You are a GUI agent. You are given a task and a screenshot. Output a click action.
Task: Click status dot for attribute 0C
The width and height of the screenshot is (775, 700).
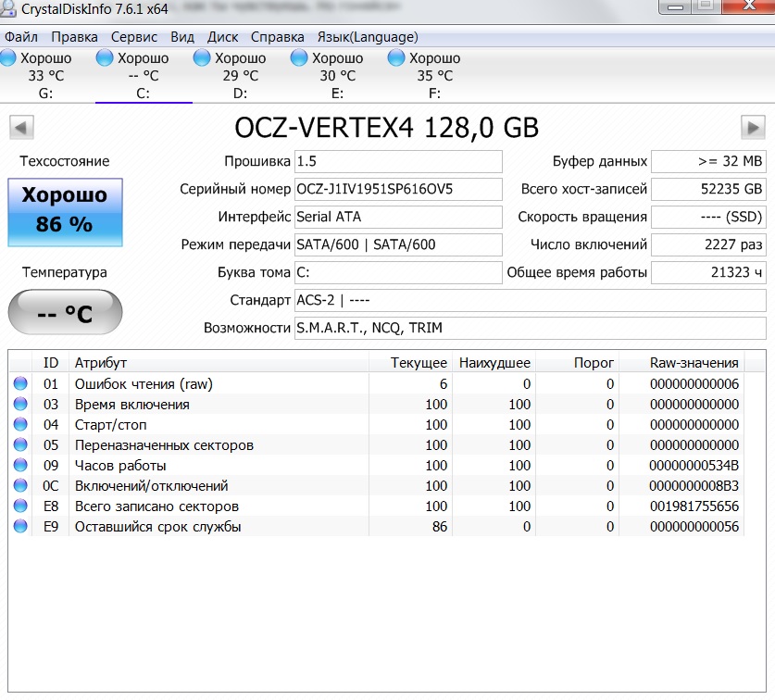click(20, 485)
